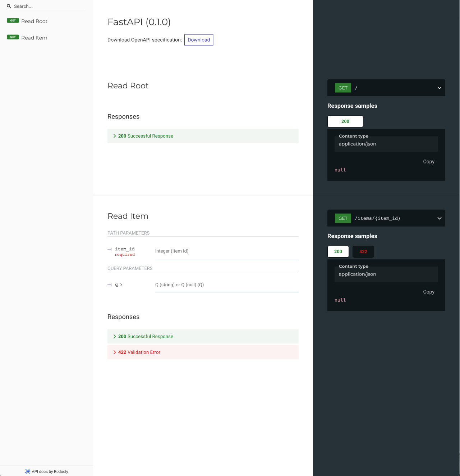Click the green GET label on / bar
Screen dimensions: 460x476
[x=343, y=88]
